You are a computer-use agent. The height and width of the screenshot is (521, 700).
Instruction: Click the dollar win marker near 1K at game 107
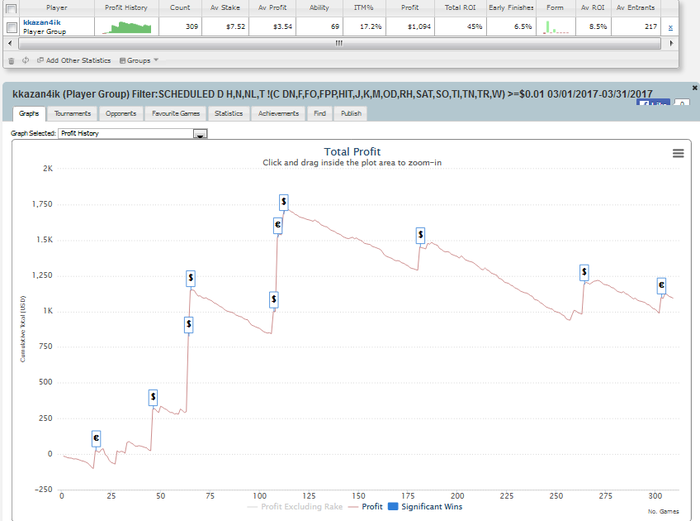pyautogui.click(x=274, y=299)
